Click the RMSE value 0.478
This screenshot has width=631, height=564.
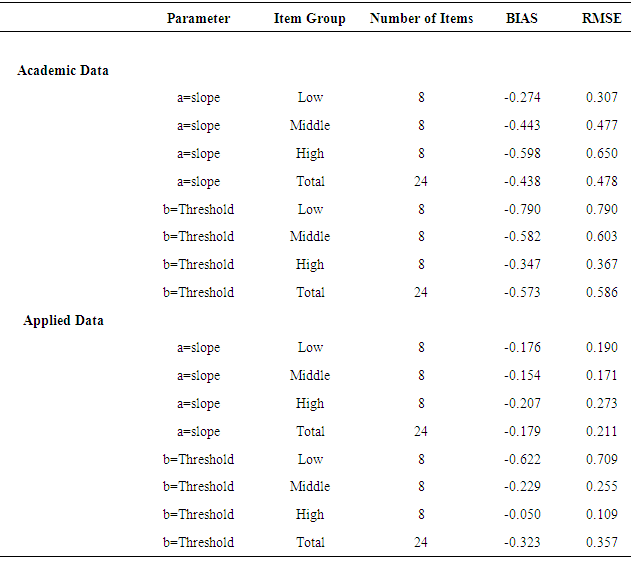point(602,182)
